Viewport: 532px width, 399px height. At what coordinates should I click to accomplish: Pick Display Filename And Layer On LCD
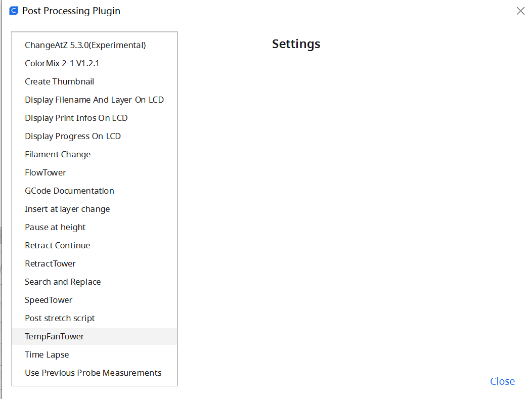pyautogui.click(x=95, y=100)
